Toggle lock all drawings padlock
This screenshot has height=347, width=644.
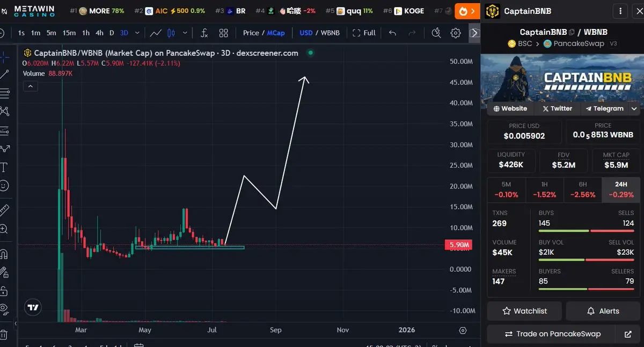[4, 291]
